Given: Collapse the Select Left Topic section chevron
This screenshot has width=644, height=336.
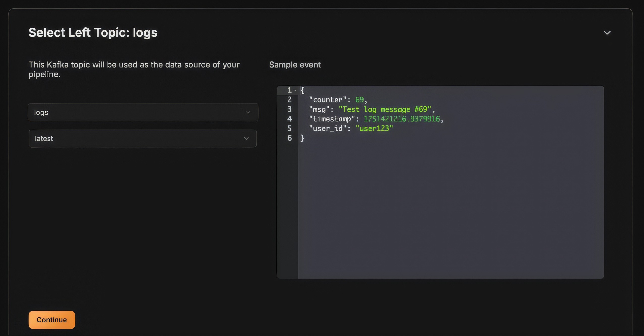Looking at the screenshot, I should point(607,33).
